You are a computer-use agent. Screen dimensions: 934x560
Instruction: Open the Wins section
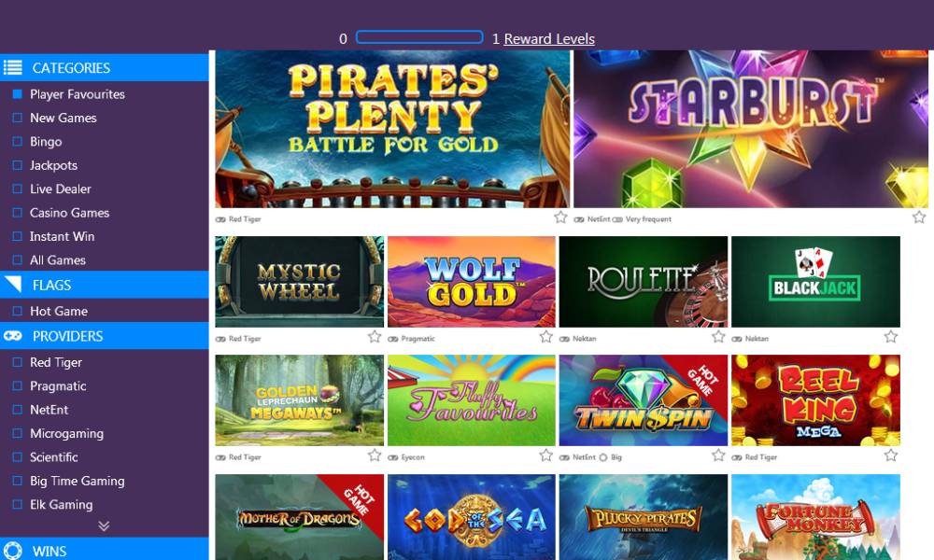click(x=105, y=550)
